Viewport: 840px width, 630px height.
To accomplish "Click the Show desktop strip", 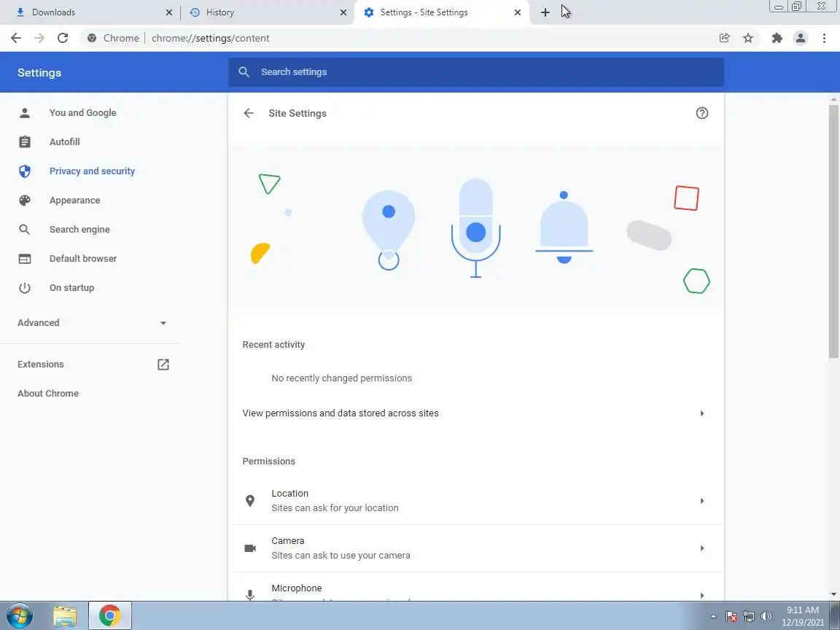I will (835, 615).
